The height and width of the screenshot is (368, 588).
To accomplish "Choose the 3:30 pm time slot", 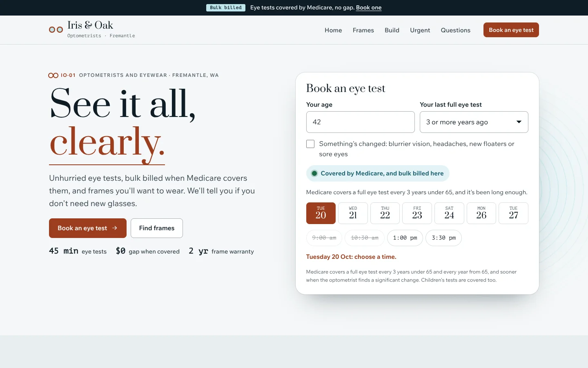I will click(x=443, y=238).
